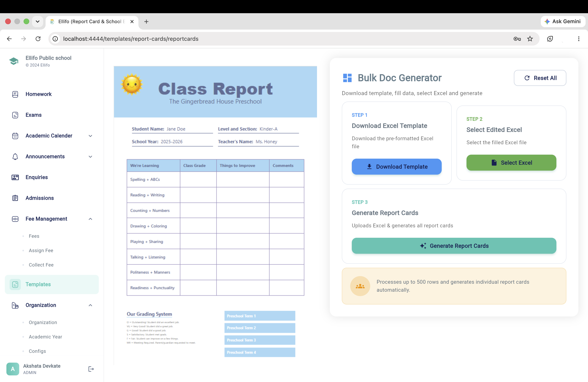588x382 pixels.
Task: Click the extension icon beside the bookmark star
Action: [x=550, y=39]
